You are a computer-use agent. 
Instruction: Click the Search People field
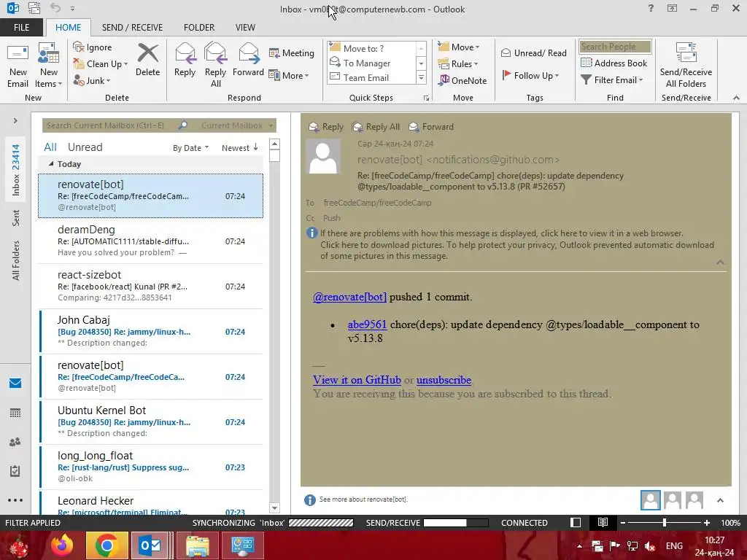click(615, 46)
